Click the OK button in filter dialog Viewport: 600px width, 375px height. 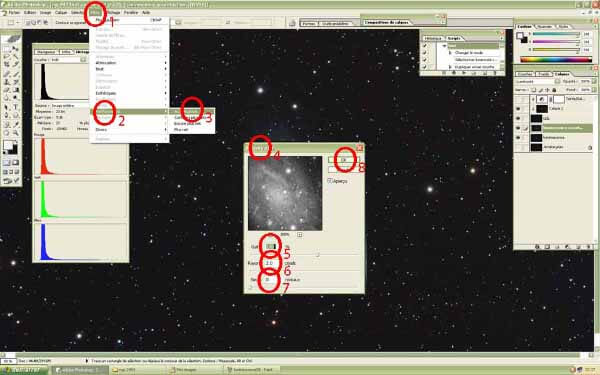[x=344, y=160]
